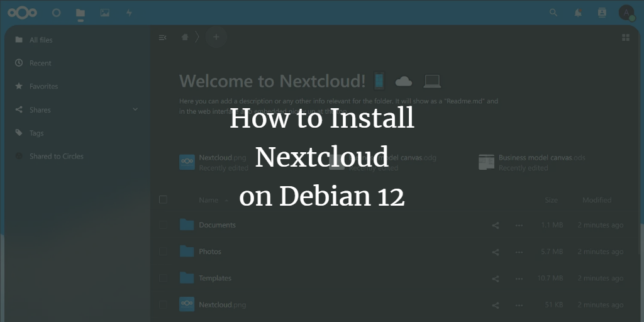Click the Templates folder icon
The width and height of the screenshot is (644, 322).
click(187, 278)
